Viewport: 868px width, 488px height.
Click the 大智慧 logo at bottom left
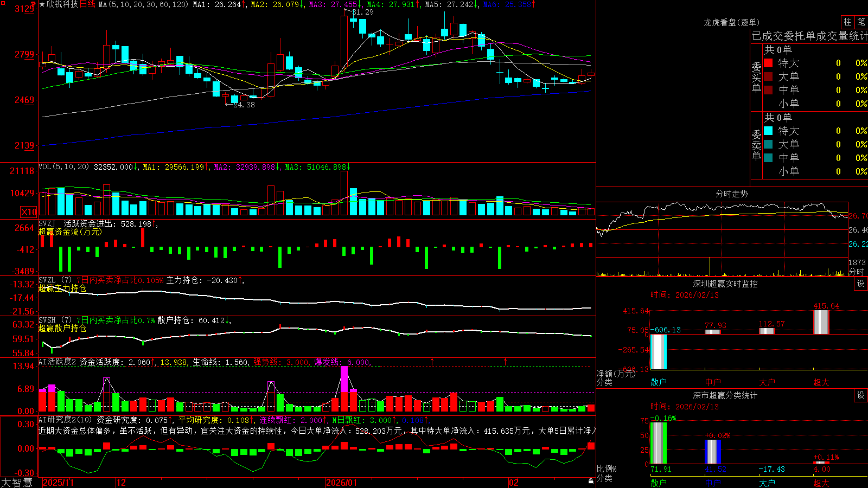[17, 482]
